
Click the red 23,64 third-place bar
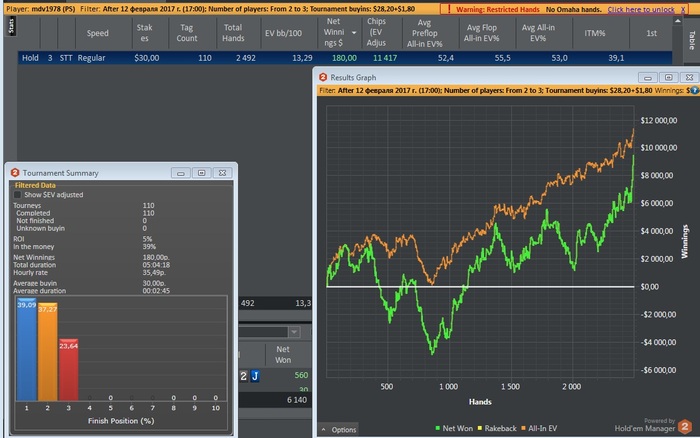coord(68,370)
